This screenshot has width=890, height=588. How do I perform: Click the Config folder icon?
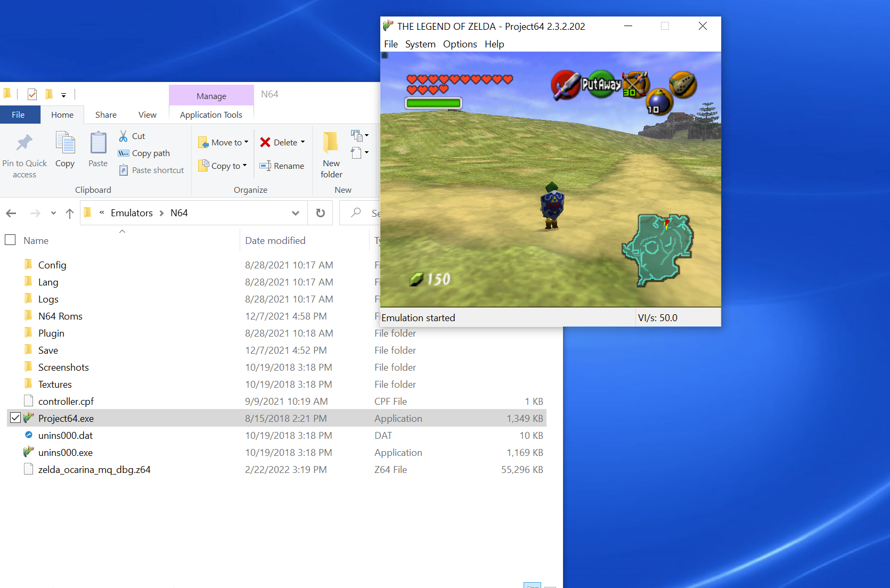[29, 264]
